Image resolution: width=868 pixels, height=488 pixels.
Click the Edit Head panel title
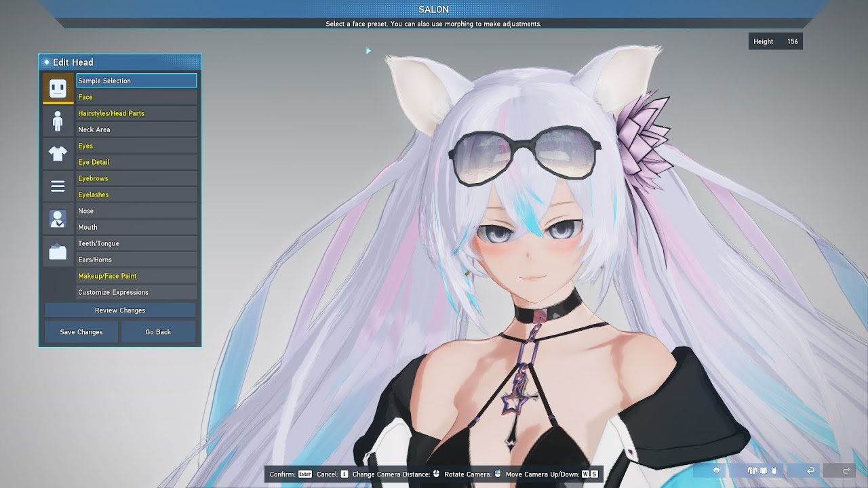pos(73,62)
